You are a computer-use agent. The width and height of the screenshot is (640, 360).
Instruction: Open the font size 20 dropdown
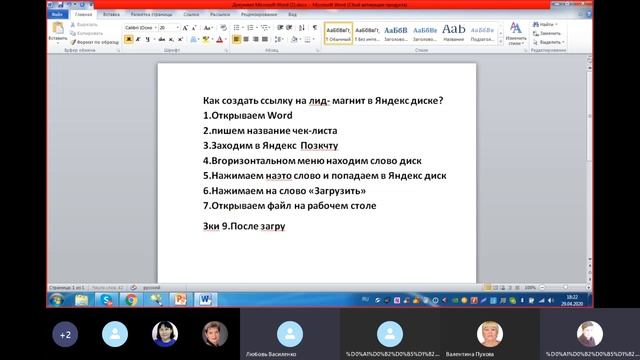178,28
